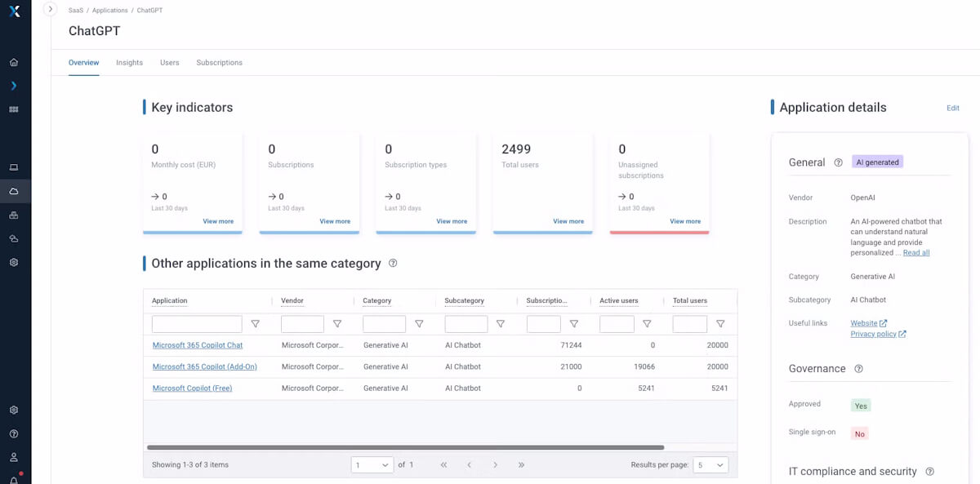Sort by the Total users column header
This screenshot has width=980, height=484.
pos(690,300)
